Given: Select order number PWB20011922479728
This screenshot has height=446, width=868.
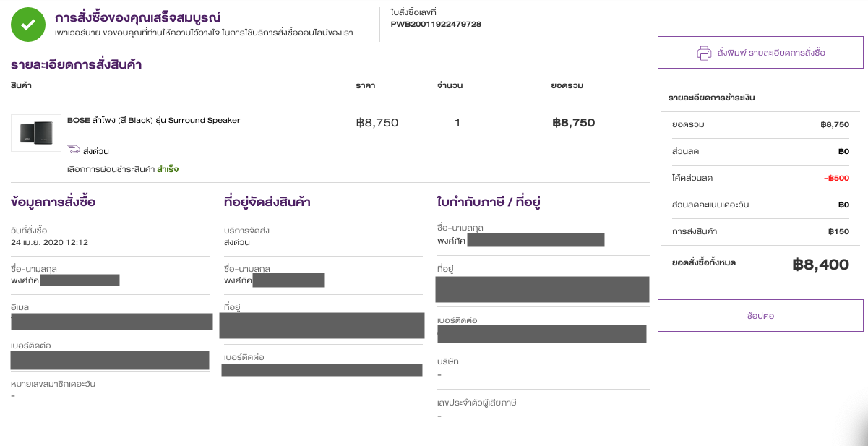Looking at the screenshot, I should (x=436, y=24).
